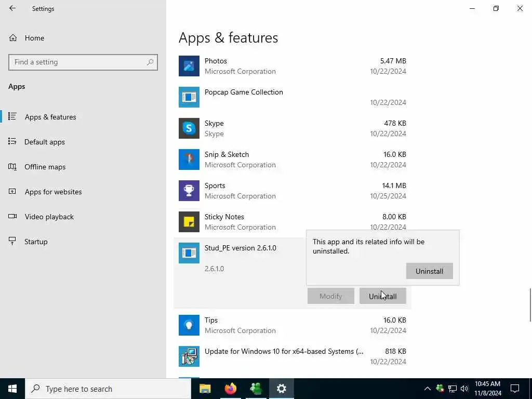Select the Photos app entry name

click(216, 61)
